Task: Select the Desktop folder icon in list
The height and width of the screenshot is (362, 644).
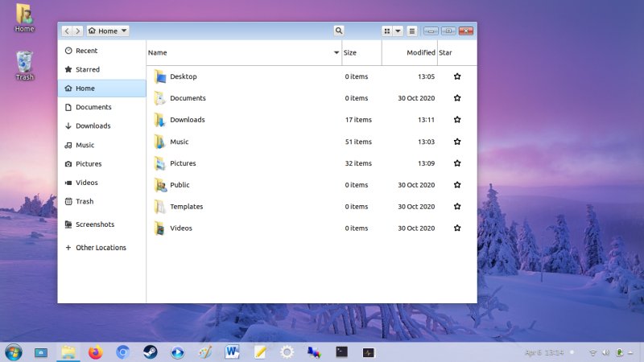Action: coord(159,76)
